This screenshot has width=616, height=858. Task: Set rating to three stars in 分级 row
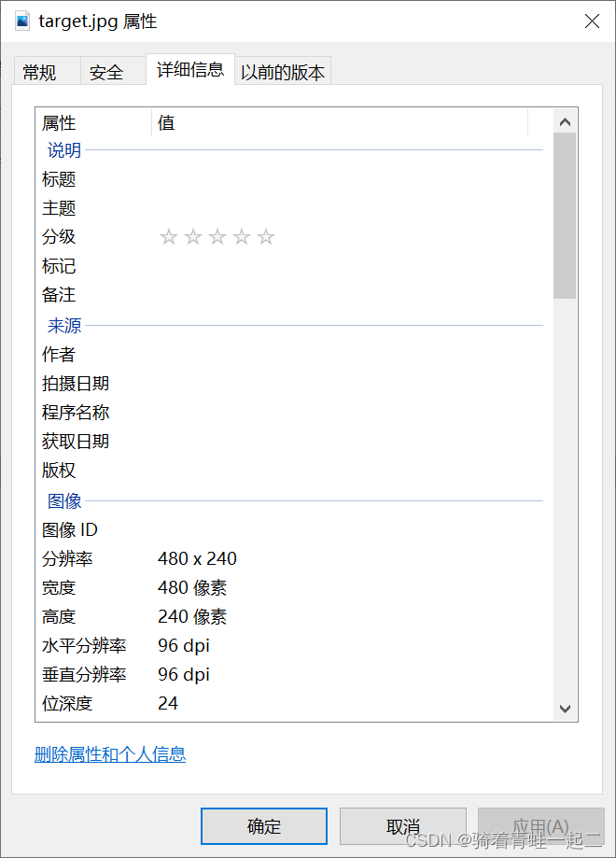tap(217, 237)
